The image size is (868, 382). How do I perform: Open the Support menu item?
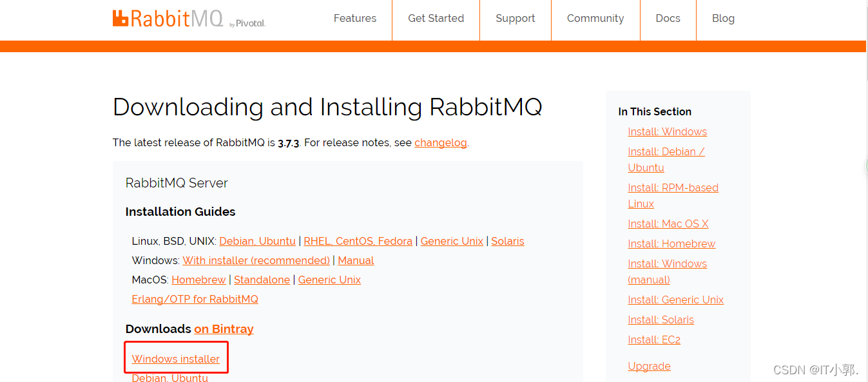point(515,18)
